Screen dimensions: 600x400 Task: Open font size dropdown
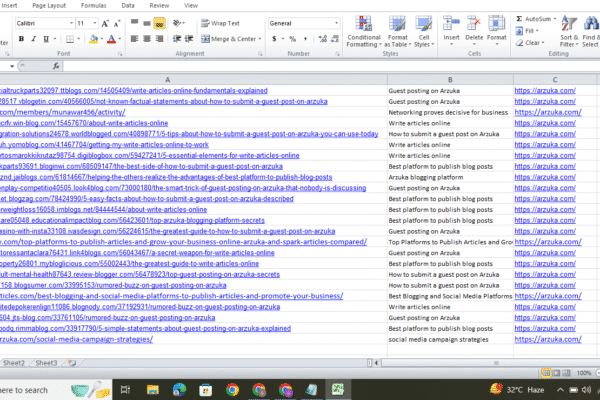[95, 23]
